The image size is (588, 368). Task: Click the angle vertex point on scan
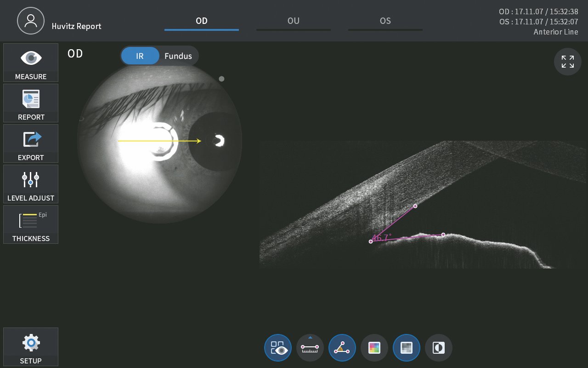coord(371,241)
